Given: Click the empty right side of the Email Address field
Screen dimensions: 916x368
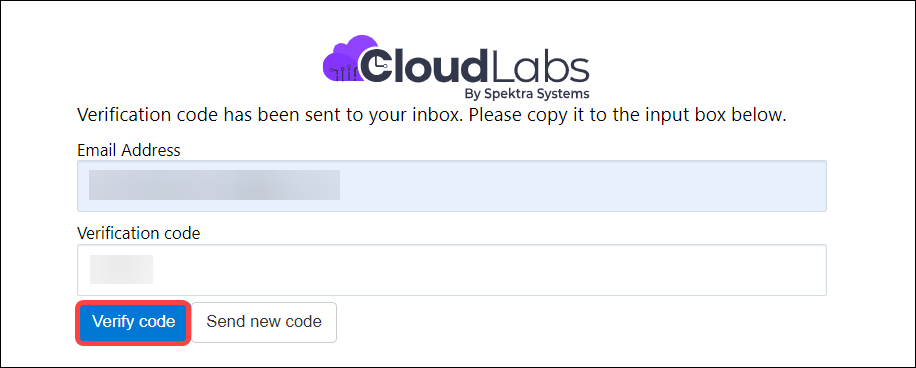Looking at the screenshot, I should (x=584, y=186).
